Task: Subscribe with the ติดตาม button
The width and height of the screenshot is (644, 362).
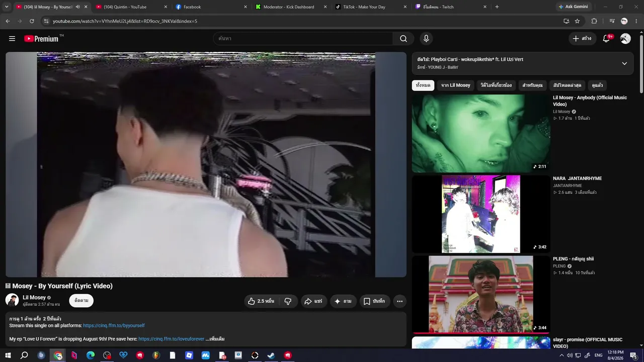Action: coord(81,301)
